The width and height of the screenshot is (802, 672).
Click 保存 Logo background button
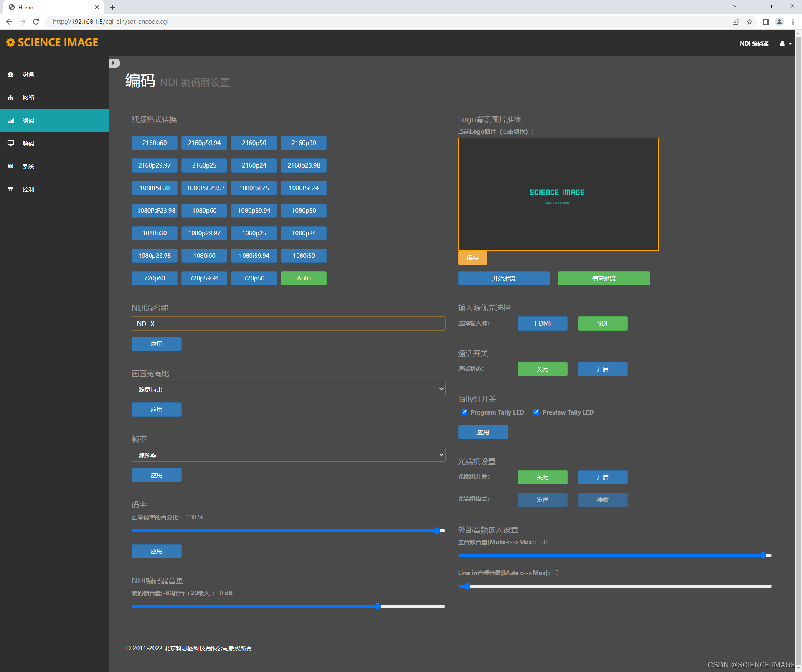point(474,259)
